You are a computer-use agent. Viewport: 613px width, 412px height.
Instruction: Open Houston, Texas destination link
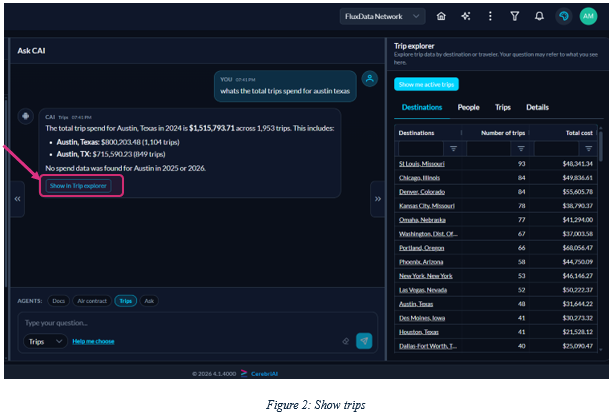tap(419, 332)
